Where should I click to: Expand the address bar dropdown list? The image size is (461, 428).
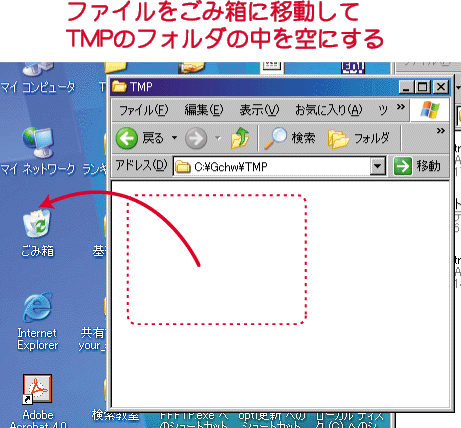point(377,166)
